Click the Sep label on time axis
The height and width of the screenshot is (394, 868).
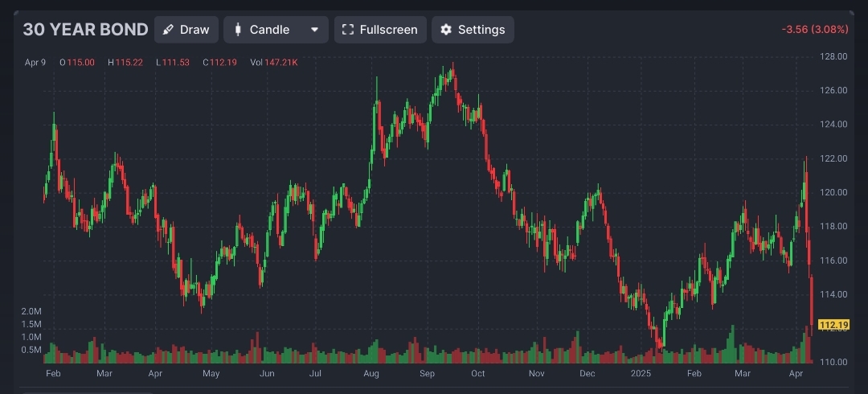[x=427, y=374]
